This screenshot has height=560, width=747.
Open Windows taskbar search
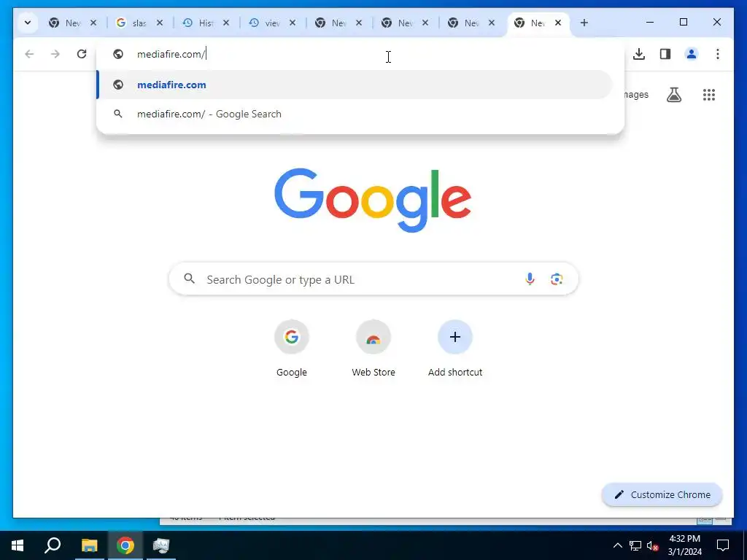point(53,545)
